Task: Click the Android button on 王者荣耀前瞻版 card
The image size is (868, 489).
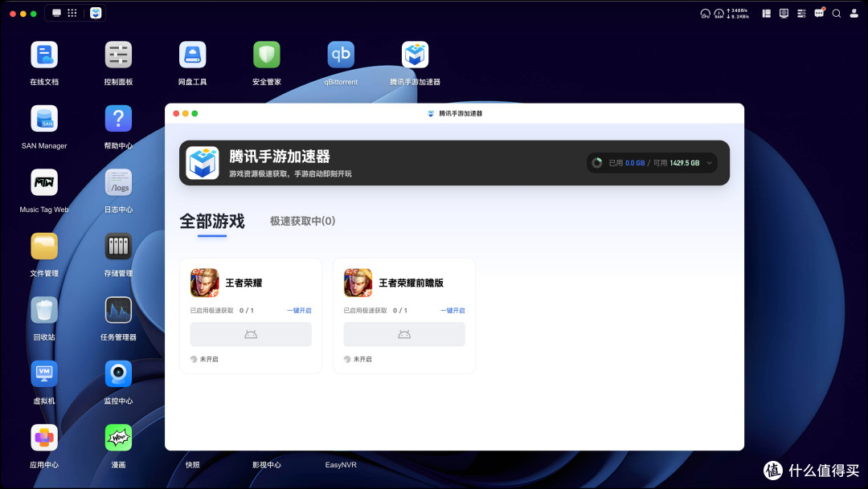Action: pyautogui.click(x=404, y=335)
